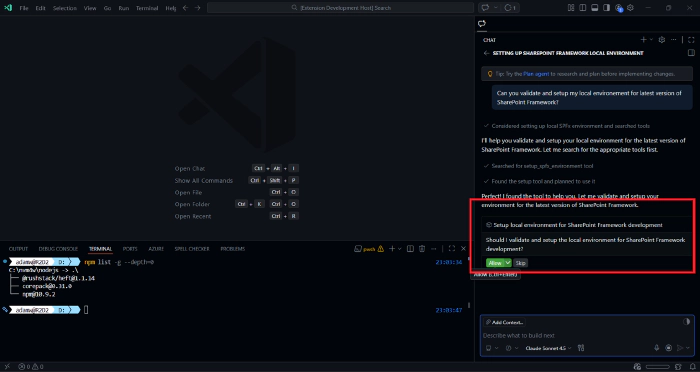Go back from the SharePoint Framework chat session

[486, 53]
